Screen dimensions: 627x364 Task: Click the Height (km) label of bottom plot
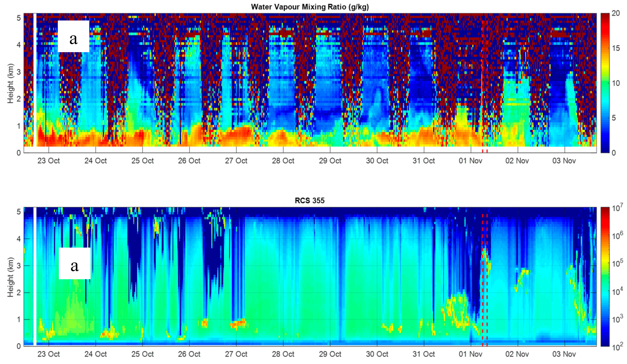pos(10,277)
